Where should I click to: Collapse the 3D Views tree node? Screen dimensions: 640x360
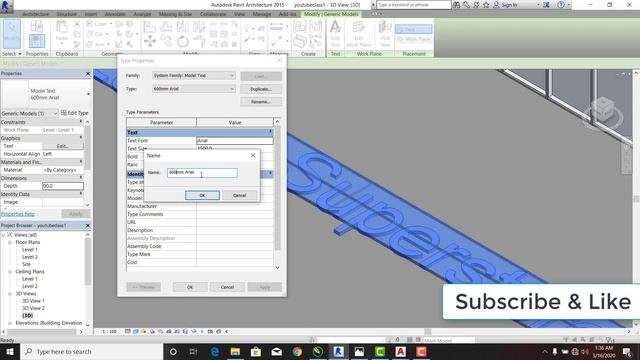pos(10,294)
